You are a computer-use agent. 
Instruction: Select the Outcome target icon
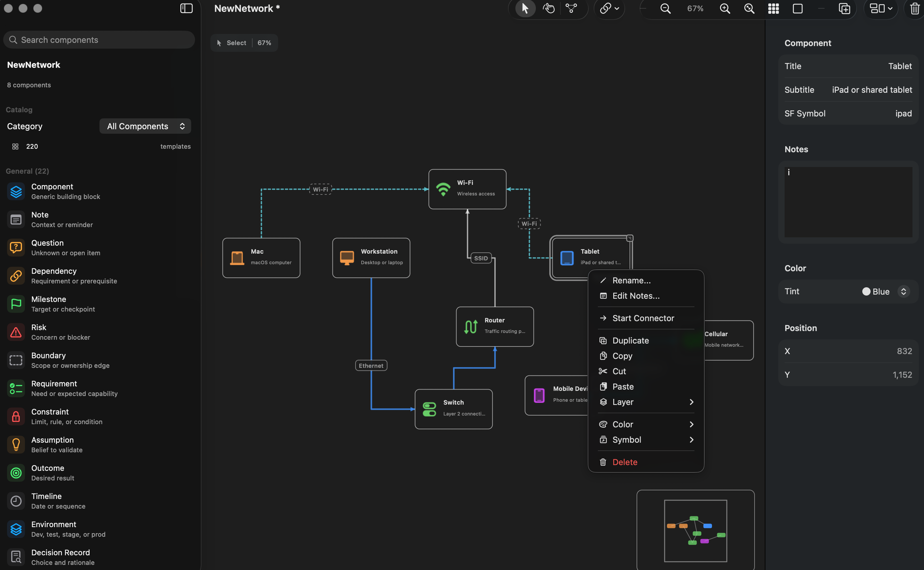point(16,473)
